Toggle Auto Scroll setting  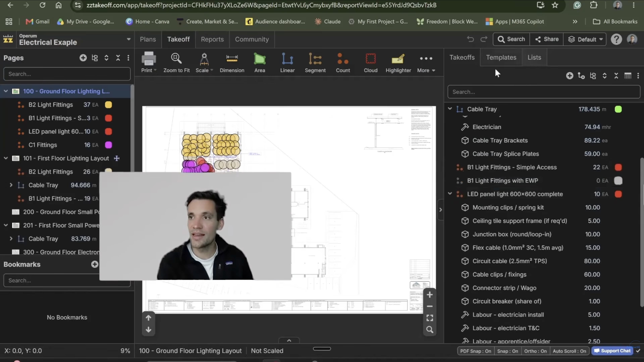[569, 351]
